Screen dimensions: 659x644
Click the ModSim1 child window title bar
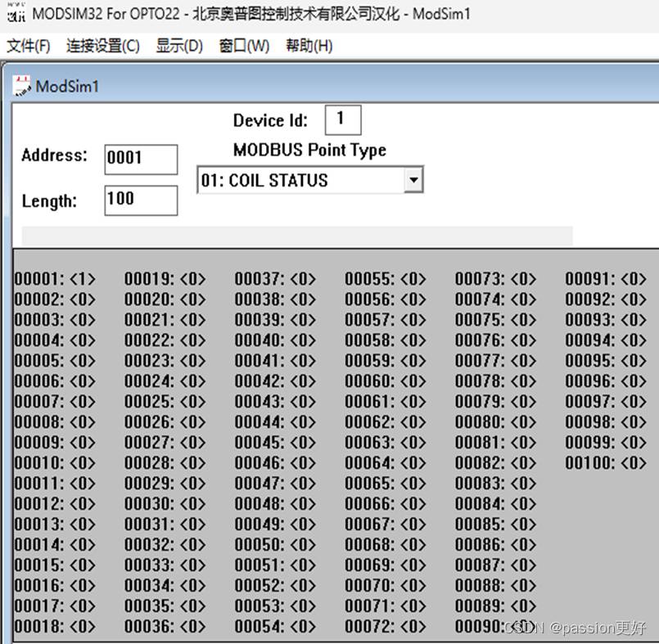coord(332,86)
